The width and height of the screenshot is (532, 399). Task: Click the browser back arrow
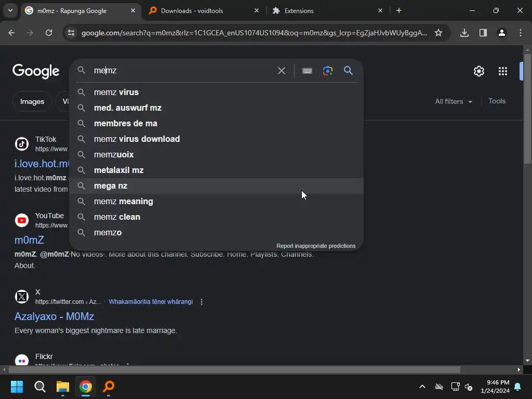pos(11,33)
